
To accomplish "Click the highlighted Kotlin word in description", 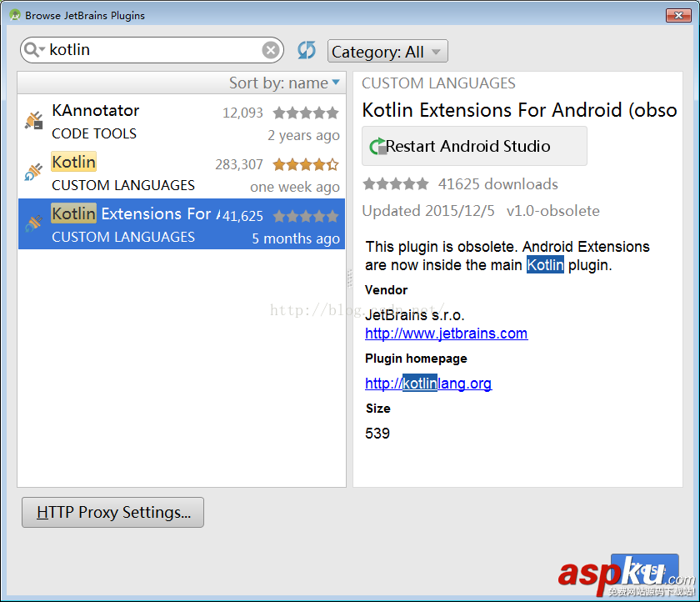I will (x=545, y=265).
